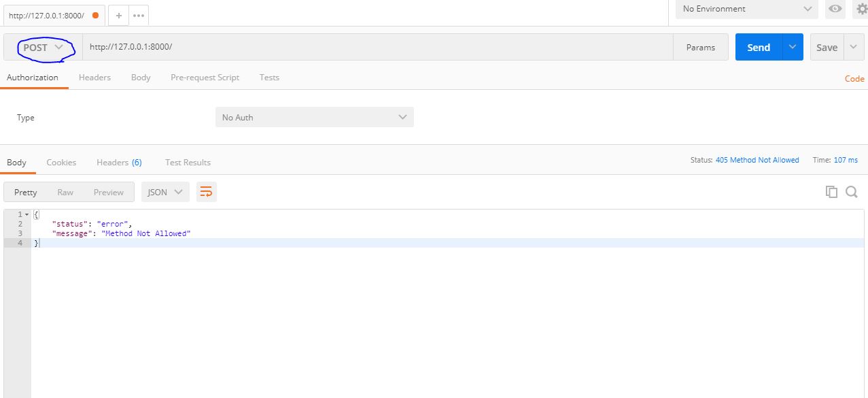Image resolution: width=868 pixels, height=398 pixels.
Task: Expand the Save button arrow options
Action: [x=854, y=47]
